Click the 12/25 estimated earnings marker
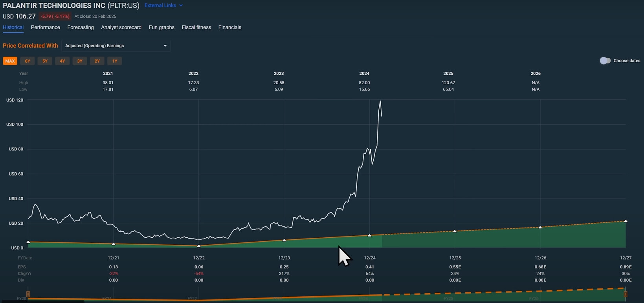The height and width of the screenshot is (303, 644). [455, 231]
